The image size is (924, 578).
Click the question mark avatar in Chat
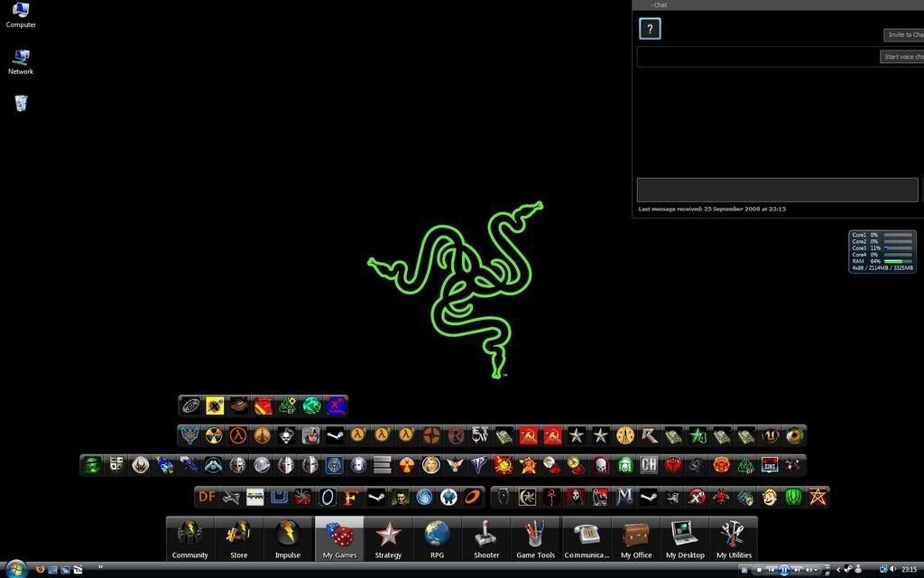[x=650, y=28]
